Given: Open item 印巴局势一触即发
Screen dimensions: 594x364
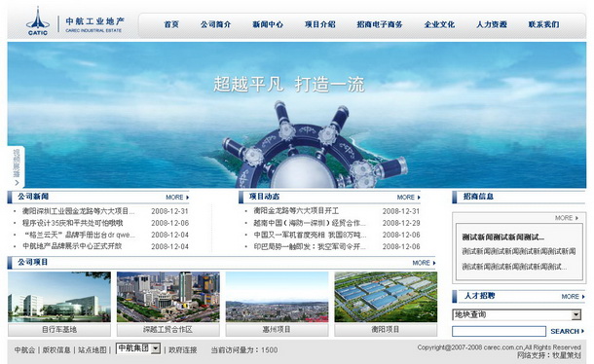Looking at the screenshot, I should click(310, 246).
